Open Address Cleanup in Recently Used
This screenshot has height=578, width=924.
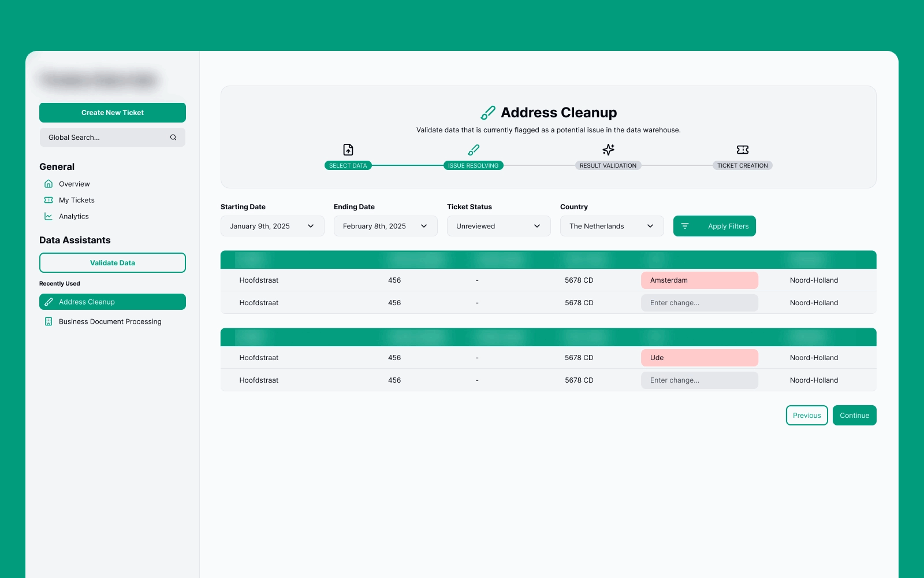(113, 302)
